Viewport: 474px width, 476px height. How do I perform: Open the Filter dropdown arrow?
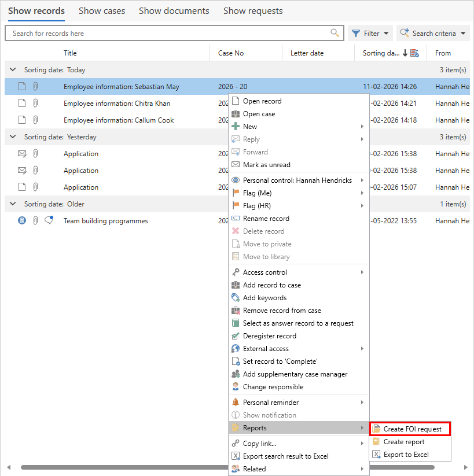pos(386,34)
